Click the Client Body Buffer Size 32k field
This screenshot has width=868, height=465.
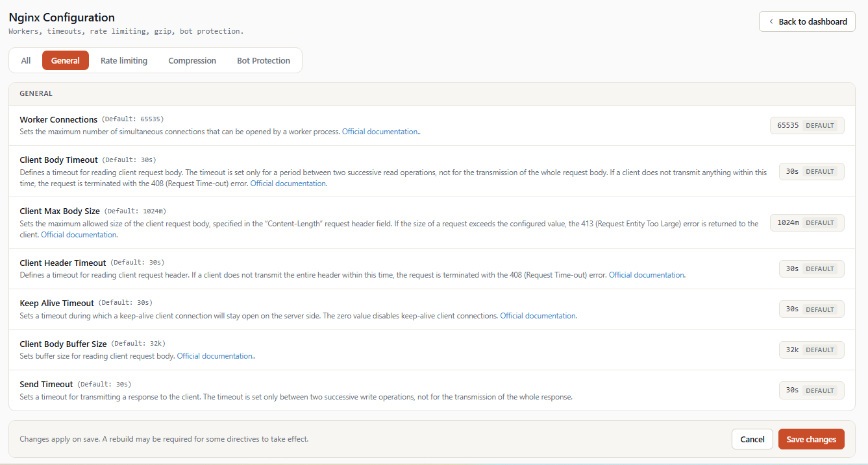[812, 350]
